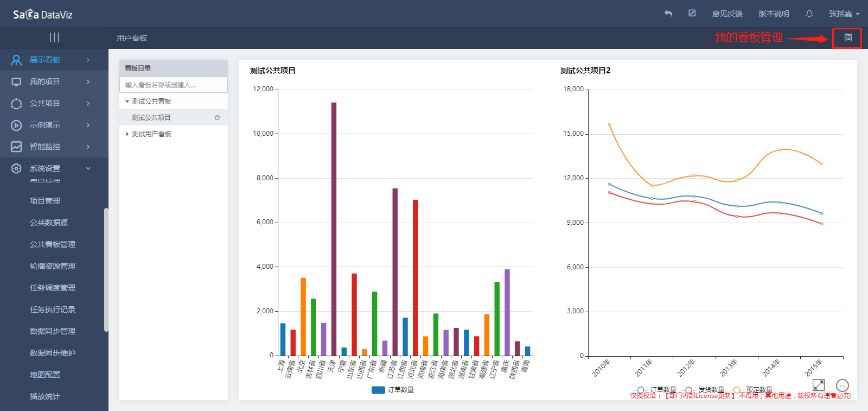
Task: Click the 看板目录 panel header
Action: 174,68
